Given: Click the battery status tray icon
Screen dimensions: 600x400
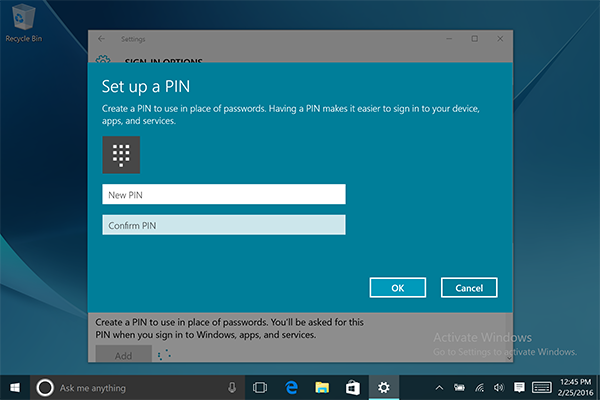Looking at the screenshot, I should coord(459,388).
